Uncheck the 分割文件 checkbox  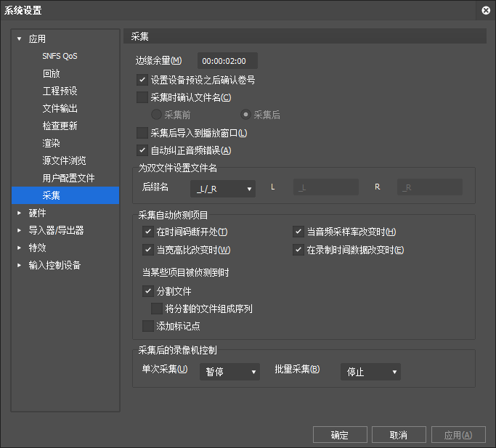tap(148, 291)
